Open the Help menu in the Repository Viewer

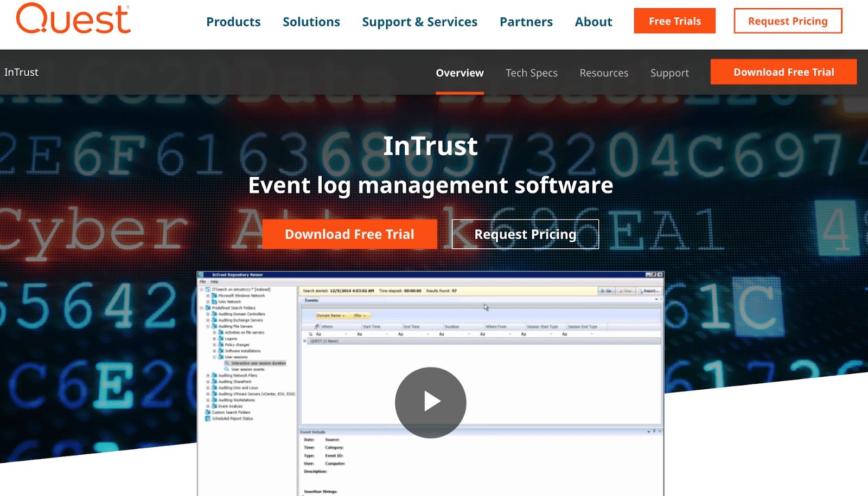[214, 282]
